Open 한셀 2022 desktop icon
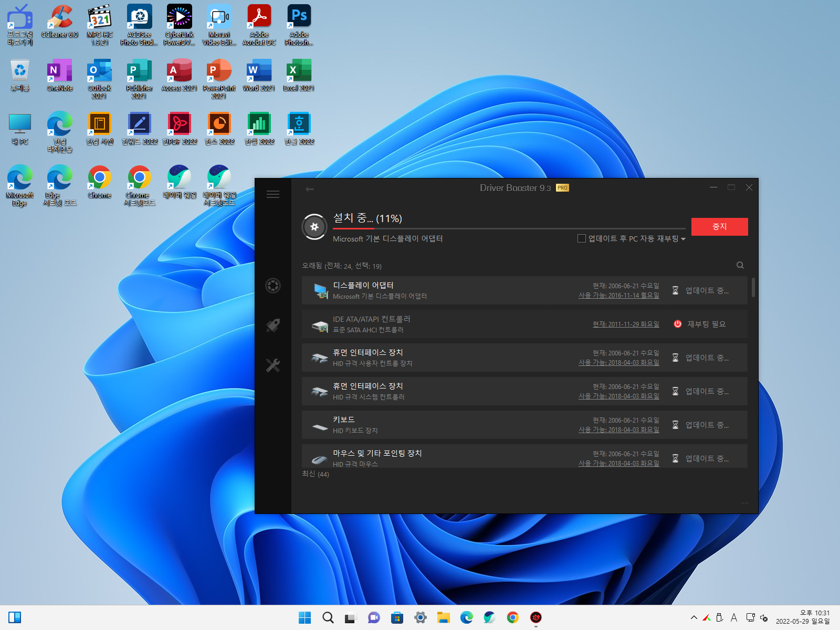The height and width of the screenshot is (630, 840). (259, 129)
